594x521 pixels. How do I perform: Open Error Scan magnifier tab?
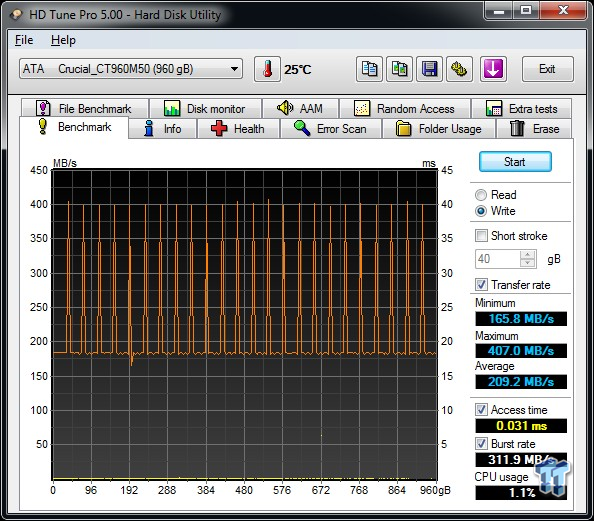click(331, 128)
